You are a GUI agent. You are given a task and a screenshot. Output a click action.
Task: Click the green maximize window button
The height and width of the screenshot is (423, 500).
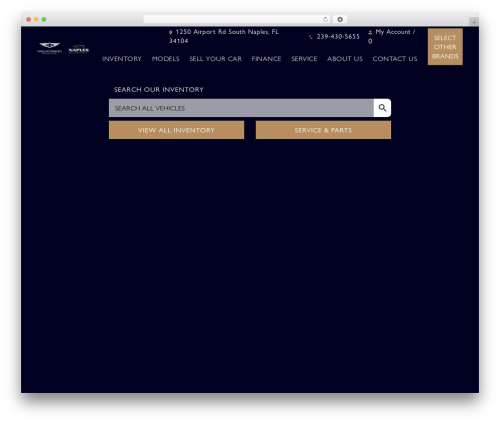(x=44, y=19)
